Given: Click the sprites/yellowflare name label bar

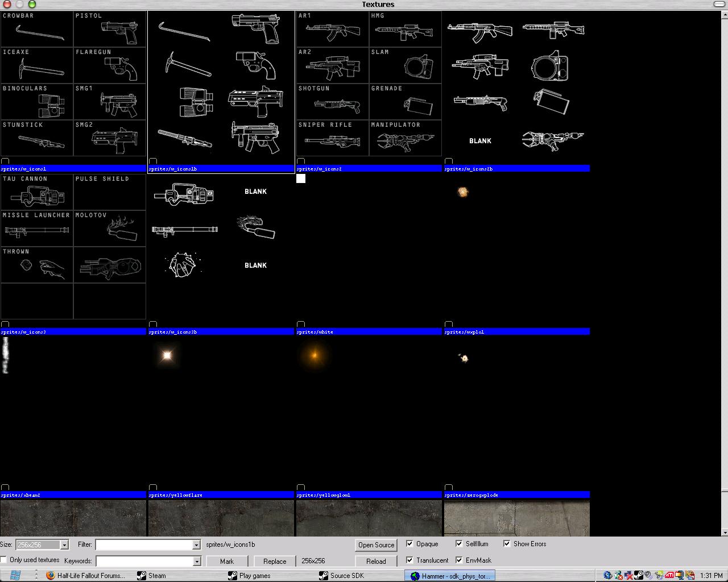Looking at the screenshot, I should (221, 495).
